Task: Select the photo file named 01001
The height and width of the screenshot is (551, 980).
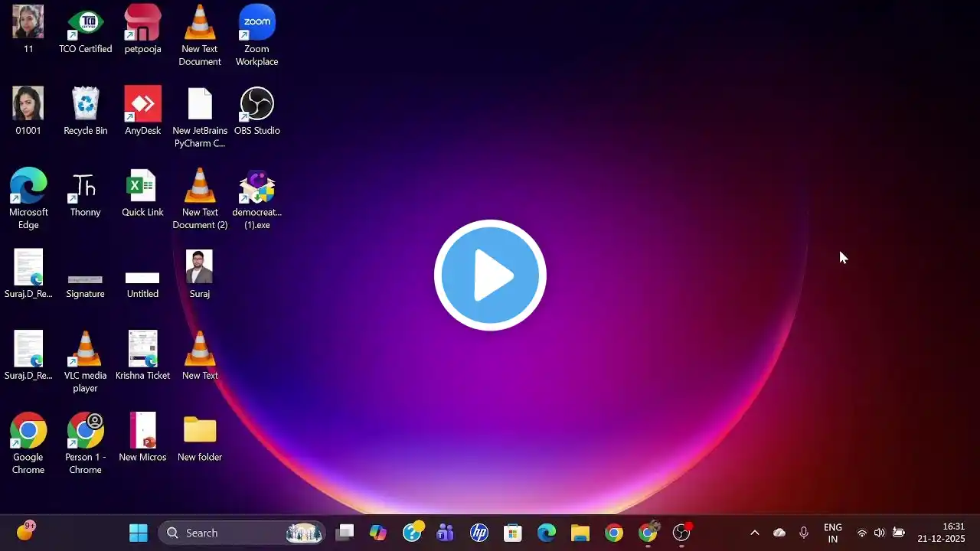Action: tap(28, 111)
